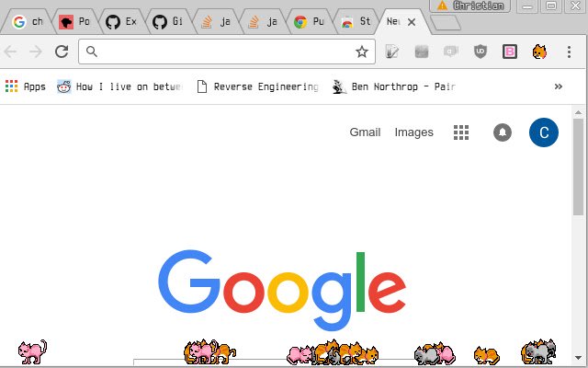Focus the address bar
The height and width of the screenshot is (368, 588).
pos(227,52)
